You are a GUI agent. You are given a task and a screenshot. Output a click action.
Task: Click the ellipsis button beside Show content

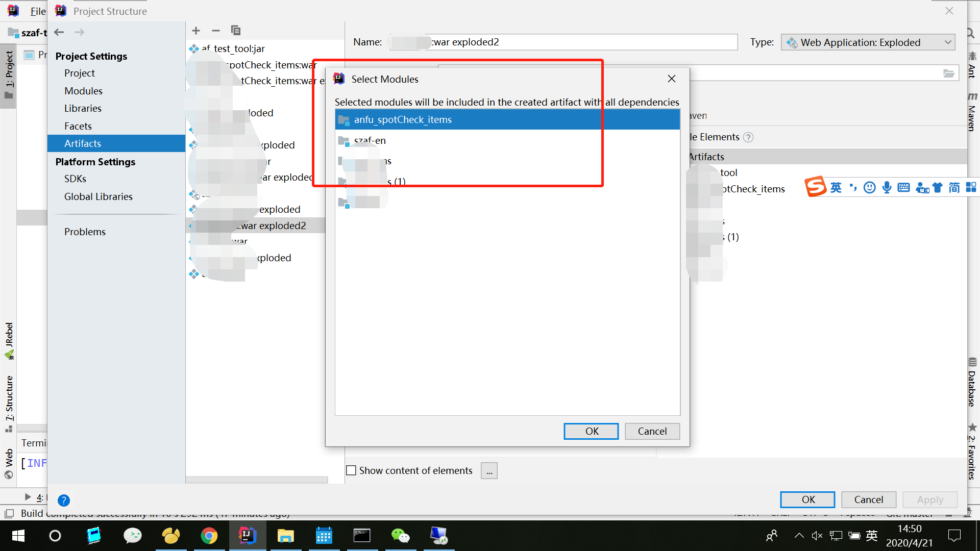(x=489, y=471)
